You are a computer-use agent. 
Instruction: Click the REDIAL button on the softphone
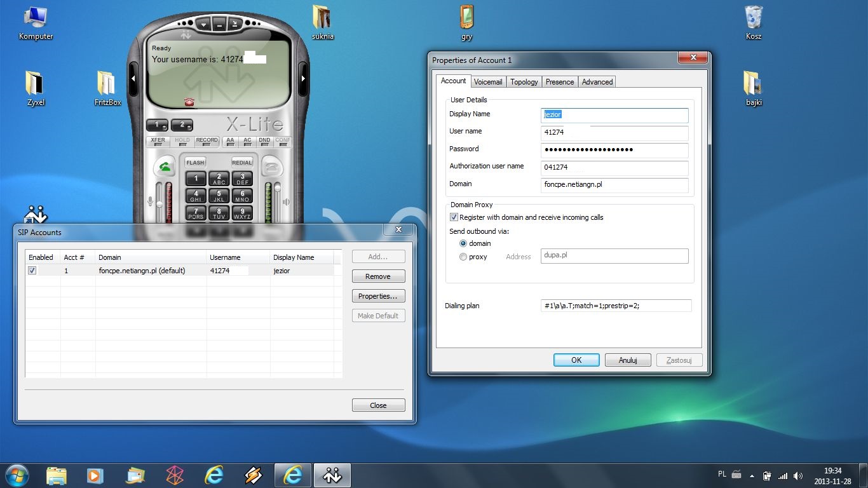pos(242,162)
